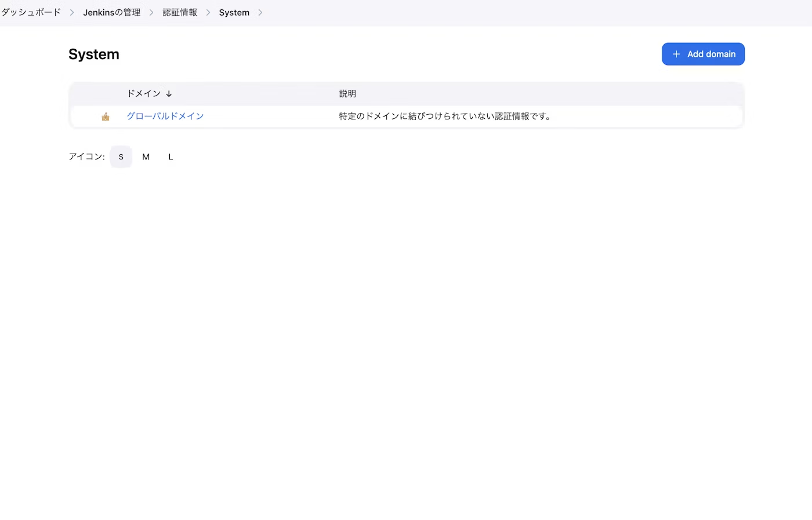This screenshot has width=812, height=520.
Task: Select small icon size S
Action: tap(121, 157)
